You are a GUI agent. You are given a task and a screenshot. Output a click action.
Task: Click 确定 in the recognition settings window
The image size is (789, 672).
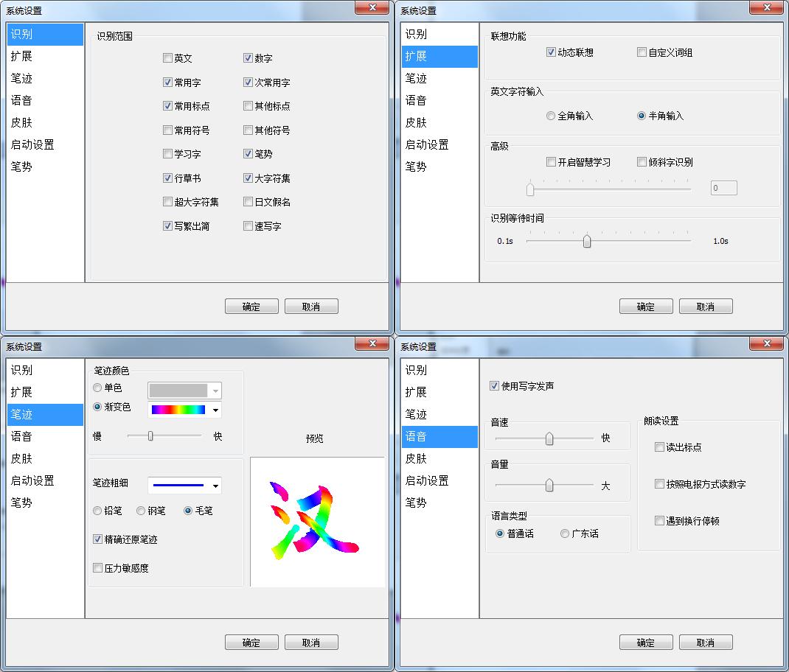[x=251, y=307]
